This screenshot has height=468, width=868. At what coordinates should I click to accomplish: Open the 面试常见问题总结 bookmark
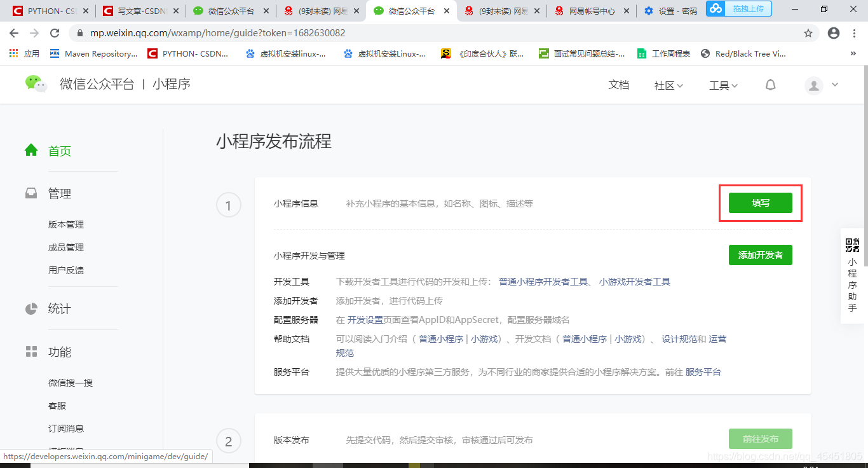point(581,54)
